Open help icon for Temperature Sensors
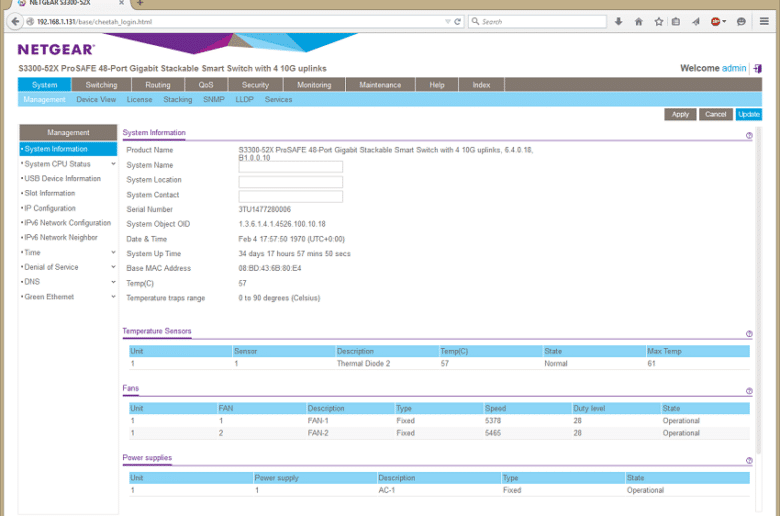 pyautogui.click(x=749, y=334)
